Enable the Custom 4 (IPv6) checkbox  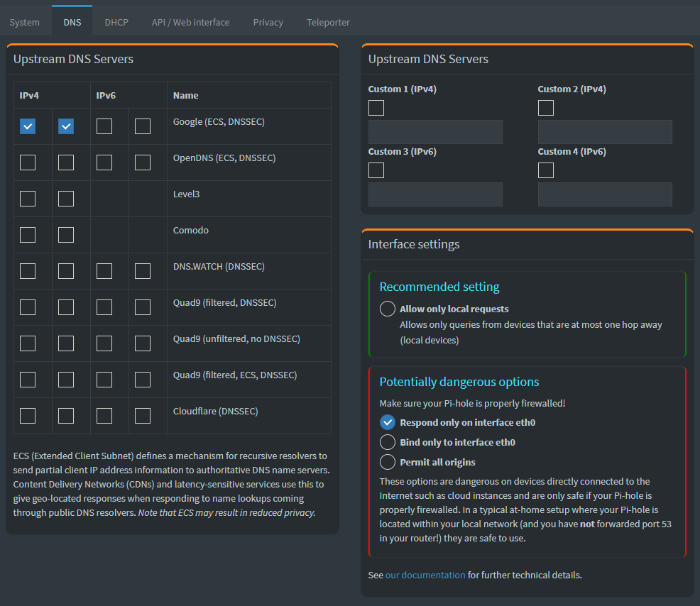tap(546, 170)
